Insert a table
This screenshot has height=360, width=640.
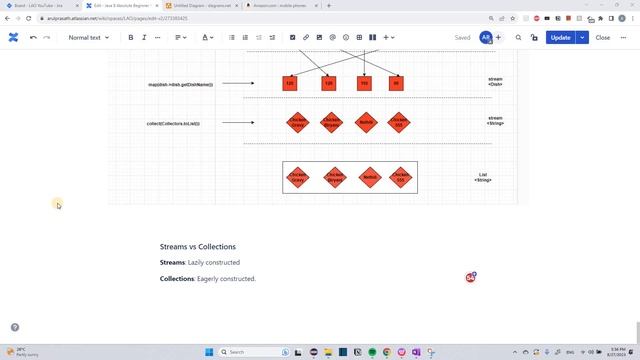coord(359,38)
